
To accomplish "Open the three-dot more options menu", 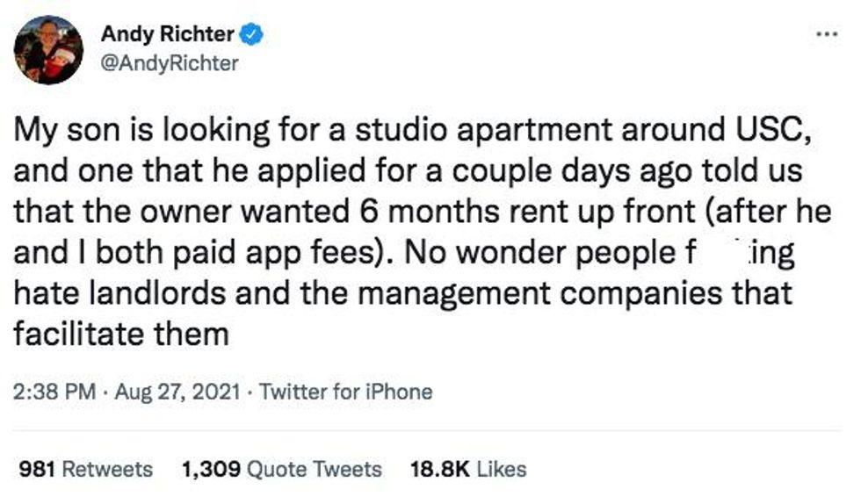I will pos(827,33).
